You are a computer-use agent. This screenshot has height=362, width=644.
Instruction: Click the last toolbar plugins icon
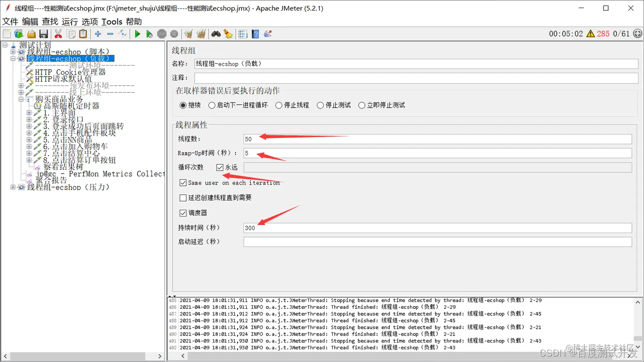click(x=268, y=34)
